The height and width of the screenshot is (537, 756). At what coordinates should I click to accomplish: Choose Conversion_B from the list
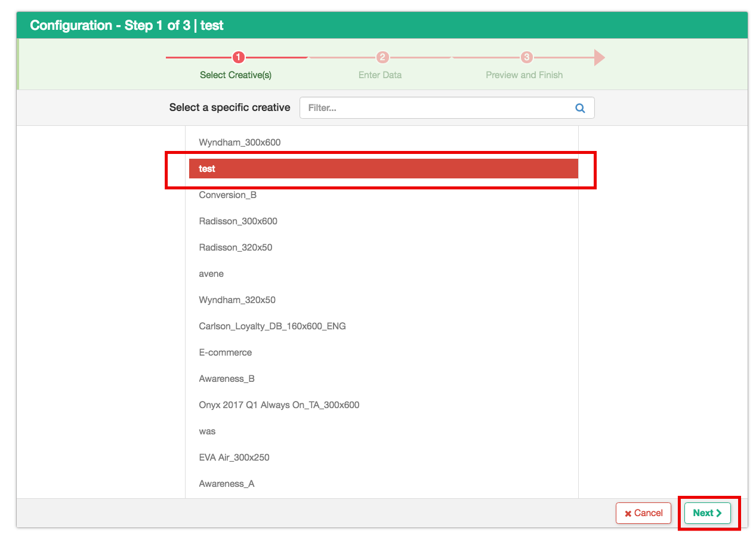coord(228,195)
